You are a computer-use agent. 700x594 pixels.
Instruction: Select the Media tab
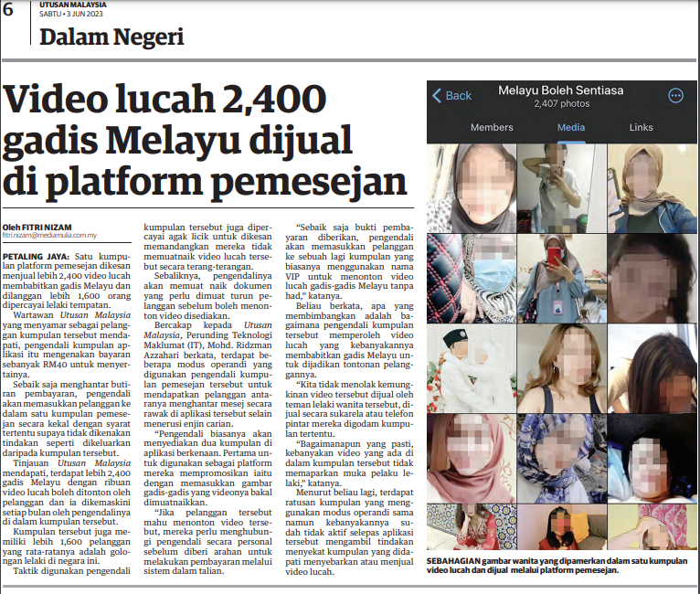click(571, 128)
